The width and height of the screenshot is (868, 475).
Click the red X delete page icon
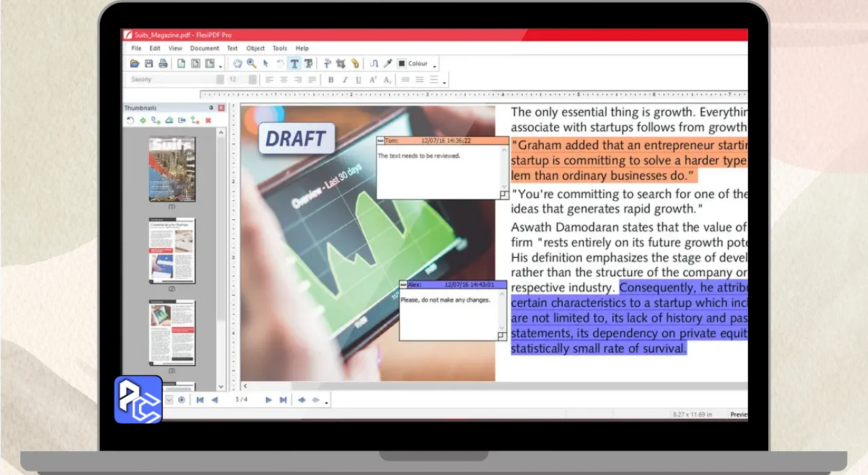208,120
